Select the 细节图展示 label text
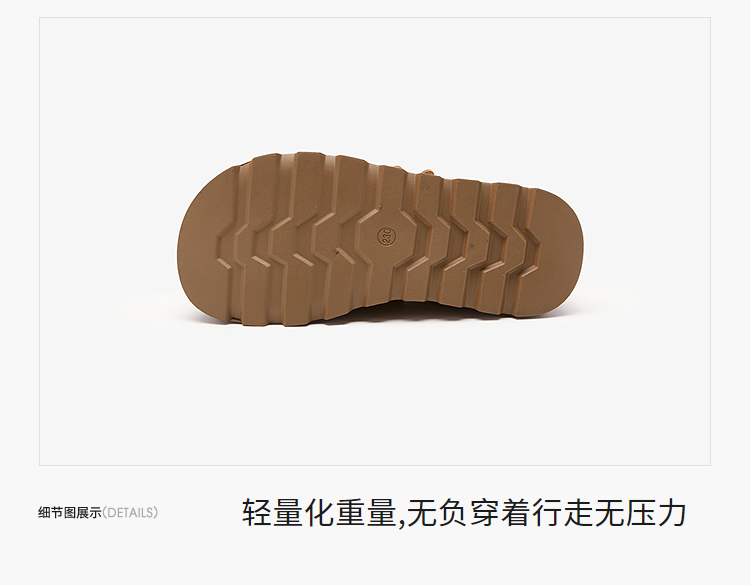The width and height of the screenshot is (750, 585). click(x=70, y=513)
